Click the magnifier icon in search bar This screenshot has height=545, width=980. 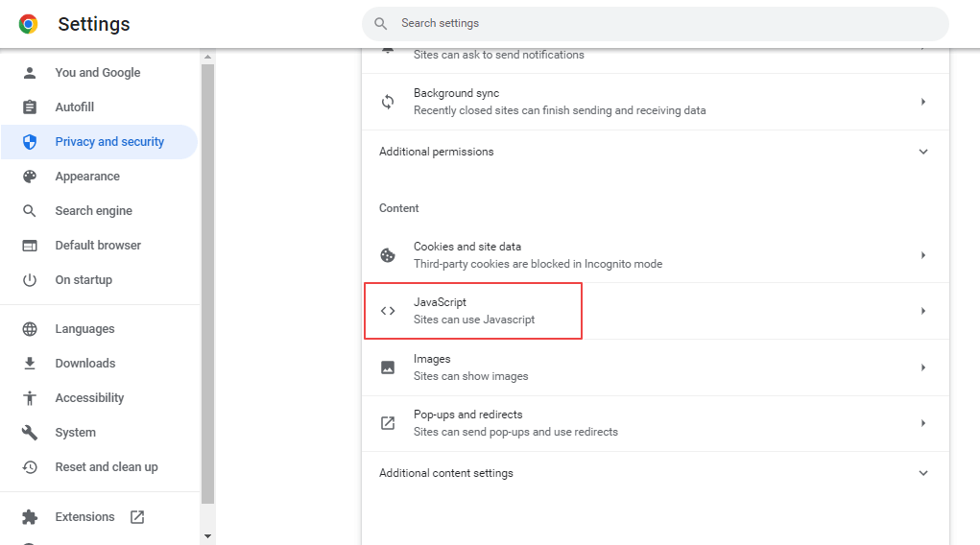[381, 23]
